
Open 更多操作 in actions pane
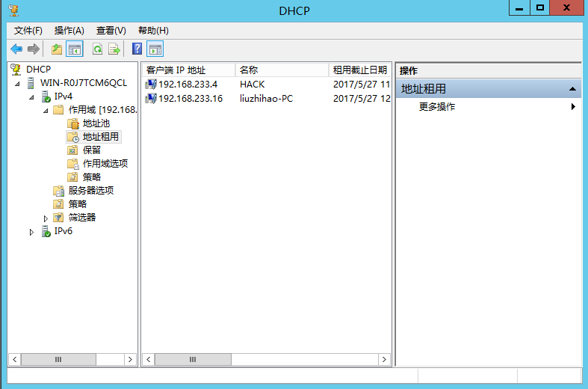click(x=437, y=107)
